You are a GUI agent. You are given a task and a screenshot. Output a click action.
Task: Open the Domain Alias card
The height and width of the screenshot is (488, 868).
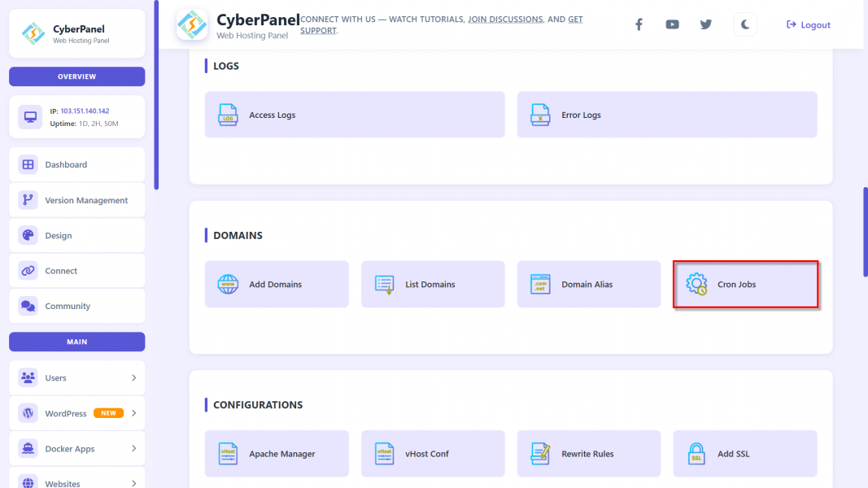pos(589,285)
